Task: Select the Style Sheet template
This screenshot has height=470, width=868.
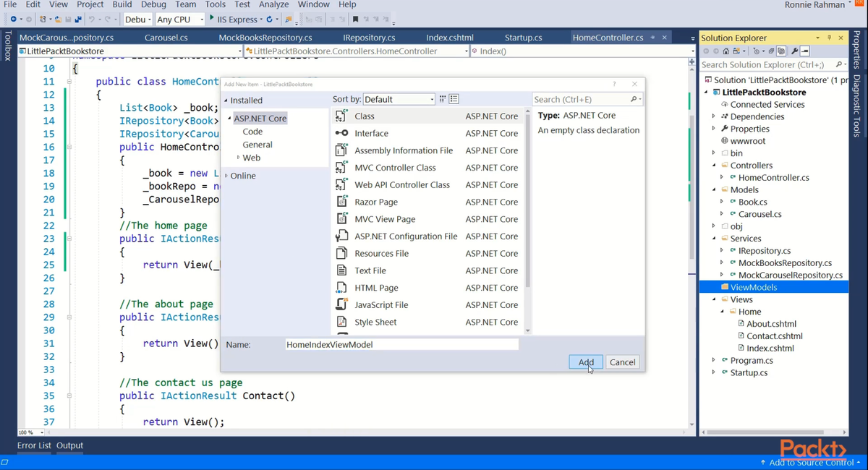Action: (x=428, y=322)
